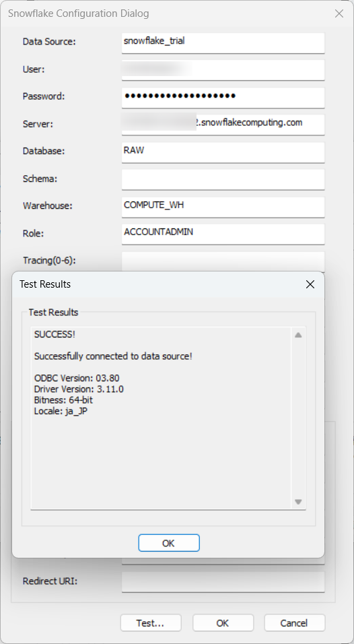Click the Test... button
Screen dimensions: 354x644
(151, 623)
